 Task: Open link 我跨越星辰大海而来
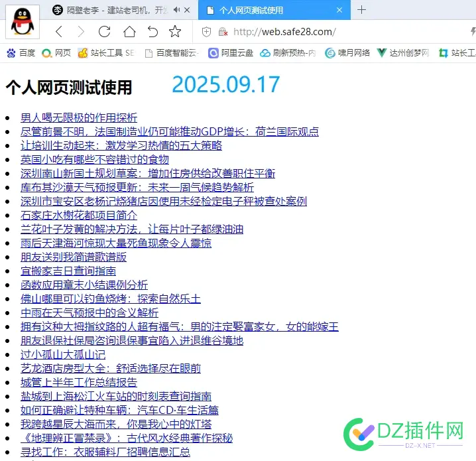click(x=116, y=425)
